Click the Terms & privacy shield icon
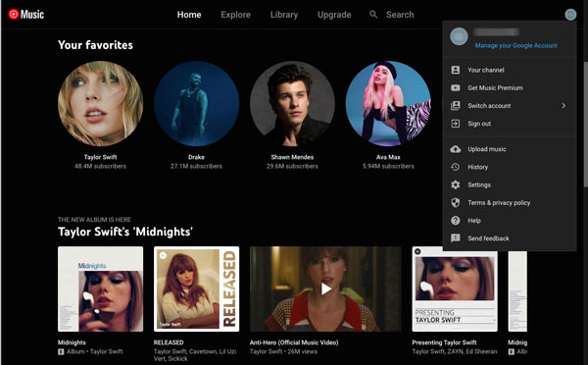 (x=456, y=203)
